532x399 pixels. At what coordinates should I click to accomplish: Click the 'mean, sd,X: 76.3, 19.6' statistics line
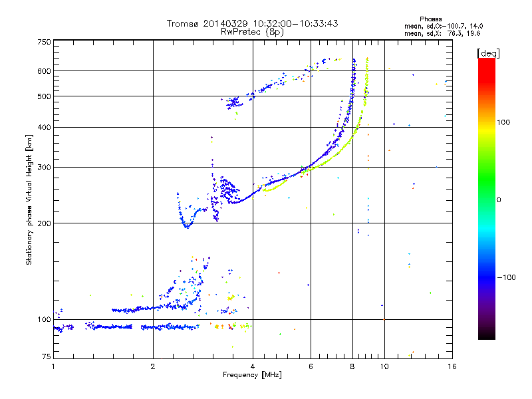pyautogui.click(x=442, y=33)
